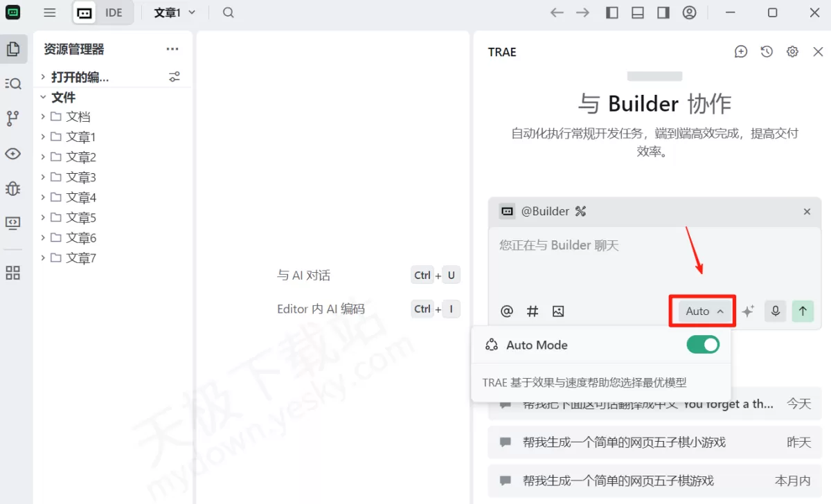This screenshot has height=504, width=831.
Task: Open the Auto model selector dropdown
Action: point(704,312)
